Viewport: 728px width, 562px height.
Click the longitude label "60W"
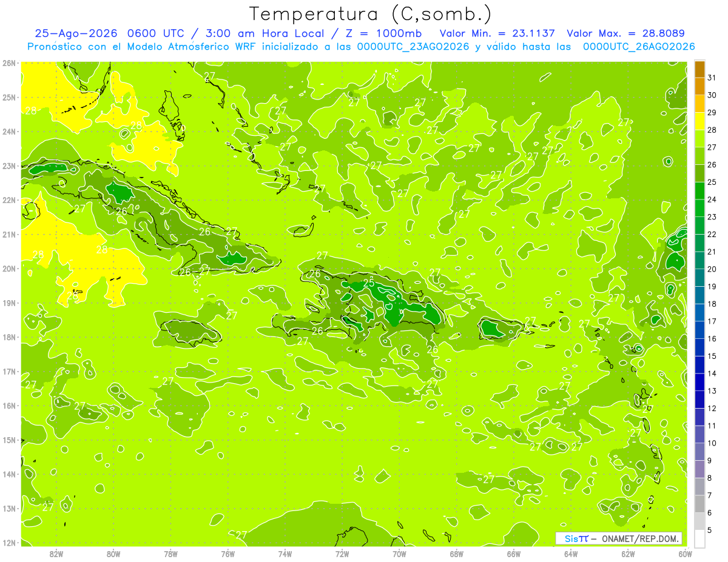click(684, 553)
